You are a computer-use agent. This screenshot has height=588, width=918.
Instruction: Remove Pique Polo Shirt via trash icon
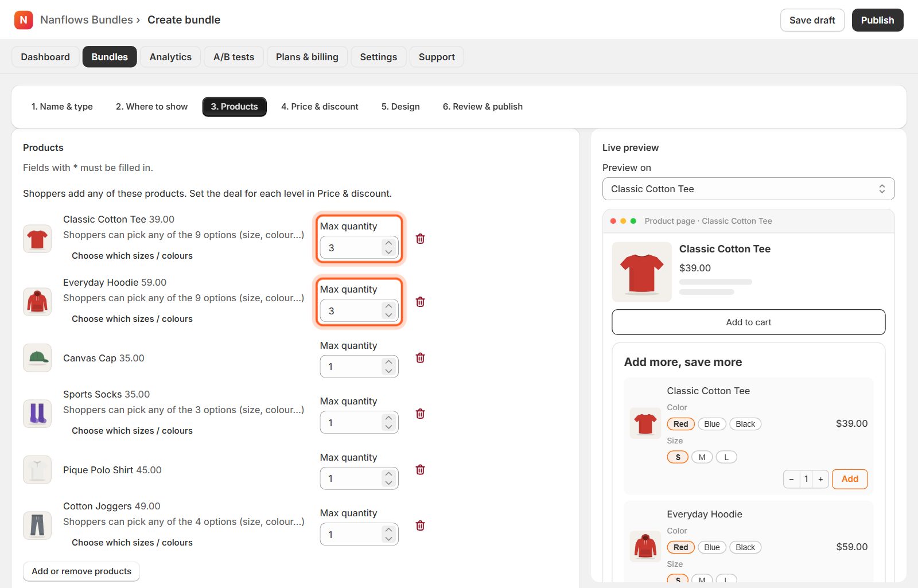click(420, 470)
